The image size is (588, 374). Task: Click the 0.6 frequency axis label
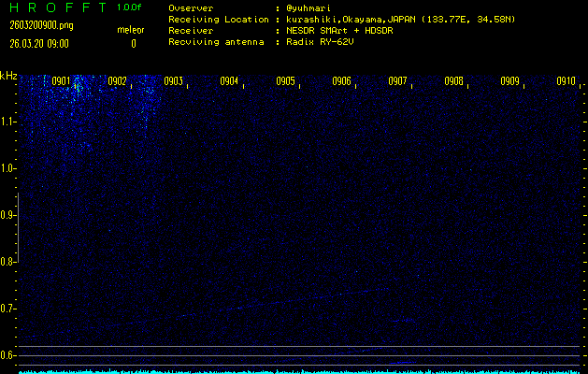(8, 355)
